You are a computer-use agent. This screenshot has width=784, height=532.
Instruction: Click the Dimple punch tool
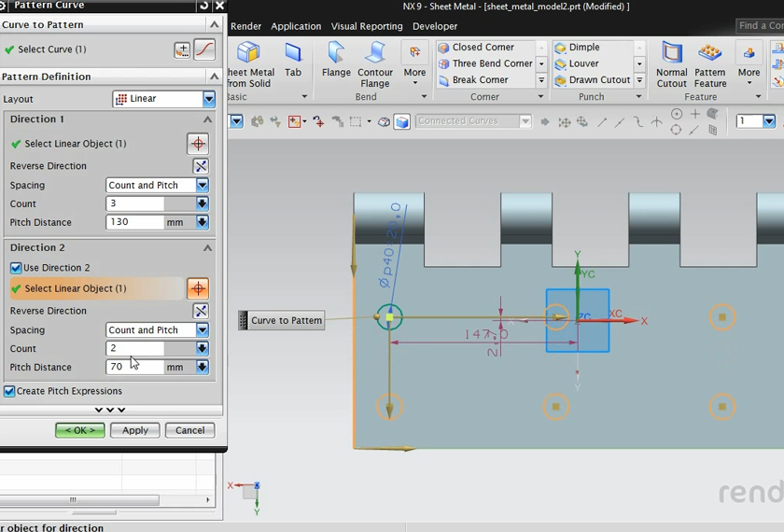pyautogui.click(x=584, y=48)
